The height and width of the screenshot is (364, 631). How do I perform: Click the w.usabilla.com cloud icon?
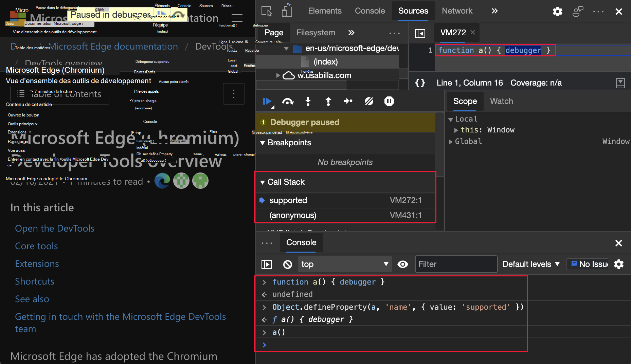289,75
